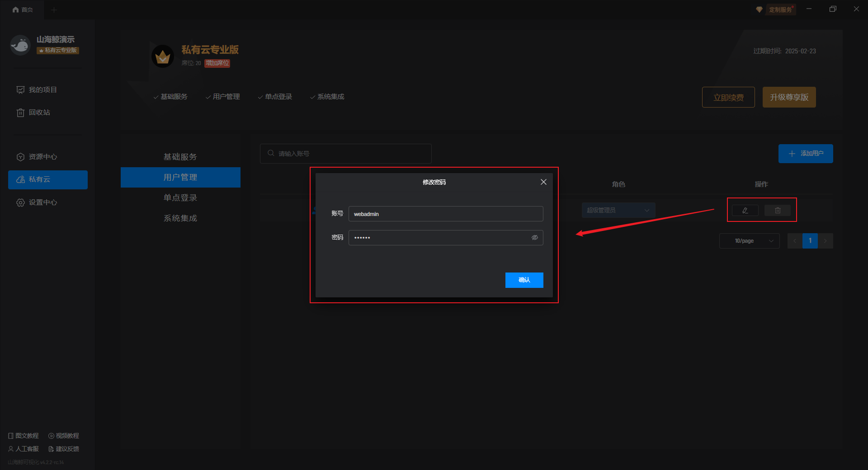This screenshot has height=470, width=868.
Task: Open 我的项目 in the sidebar
Action: [37, 89]
